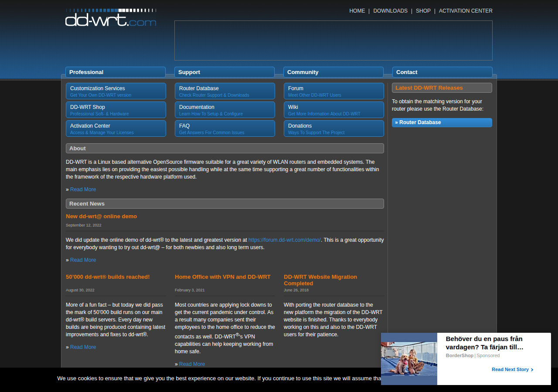Viewport: 558px width, 392px height.
Task: Follow the forum.dd-wrt.com/demo link
Action: coord(284,240)
